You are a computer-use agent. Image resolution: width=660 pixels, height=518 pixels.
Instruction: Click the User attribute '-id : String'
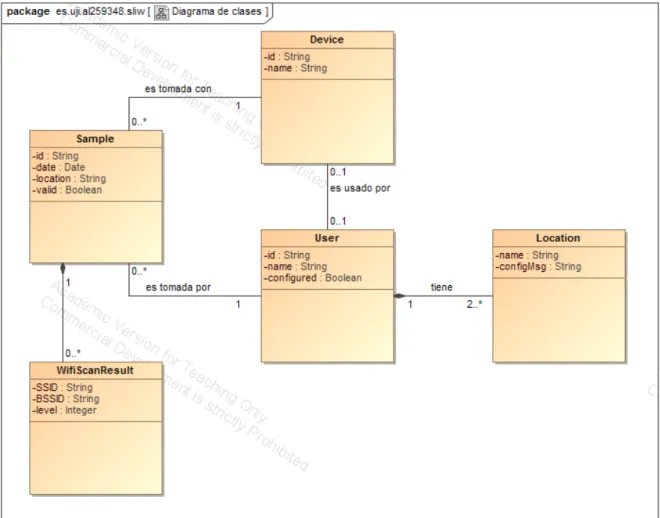pyautogui.click(x=287, y=255)
